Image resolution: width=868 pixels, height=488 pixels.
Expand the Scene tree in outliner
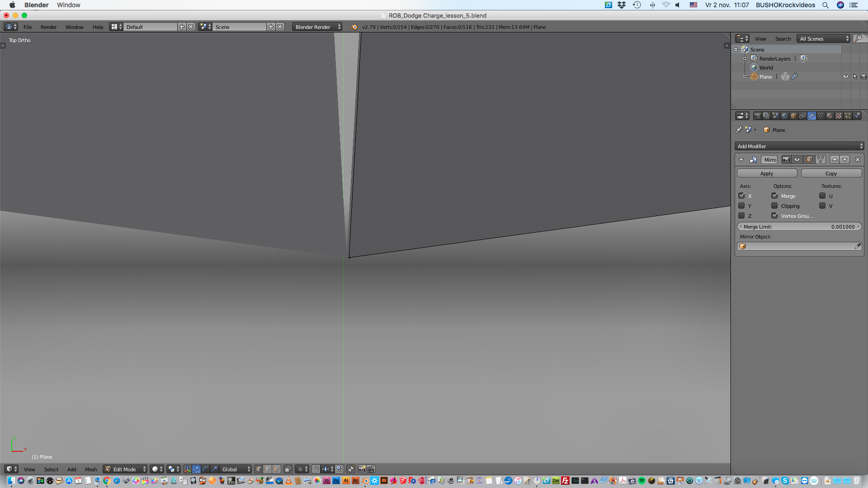point(736,49)
